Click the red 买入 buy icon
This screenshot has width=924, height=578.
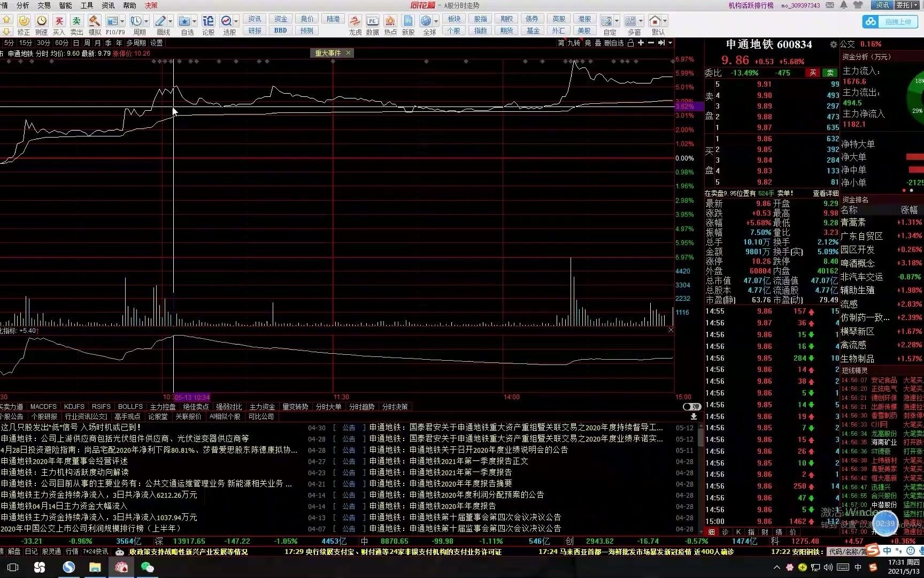click(x=59, y=21)
